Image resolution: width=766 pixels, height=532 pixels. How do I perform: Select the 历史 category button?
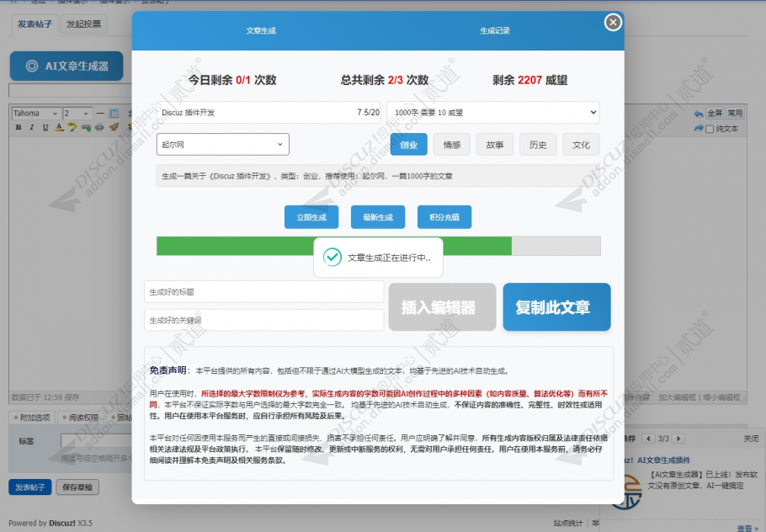pyautogui.click(x=538, y=145)
